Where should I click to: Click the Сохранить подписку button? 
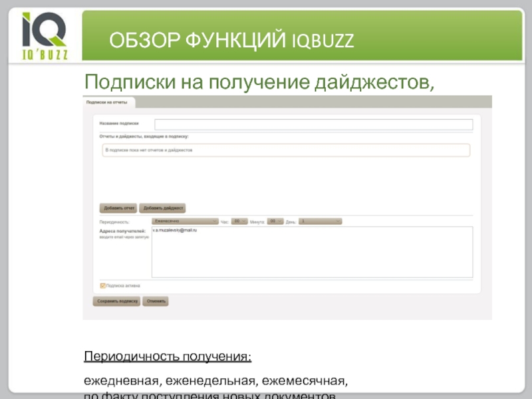(x=117, y=301)
